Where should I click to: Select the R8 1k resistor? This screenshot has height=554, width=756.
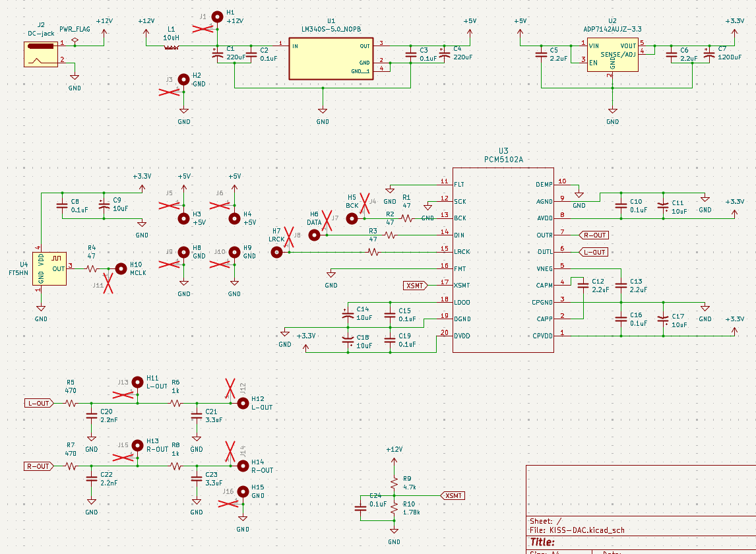point(175,466)
